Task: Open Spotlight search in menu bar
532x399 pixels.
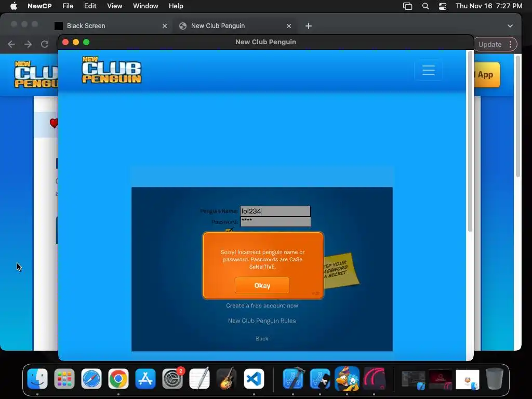Action: 425,6
